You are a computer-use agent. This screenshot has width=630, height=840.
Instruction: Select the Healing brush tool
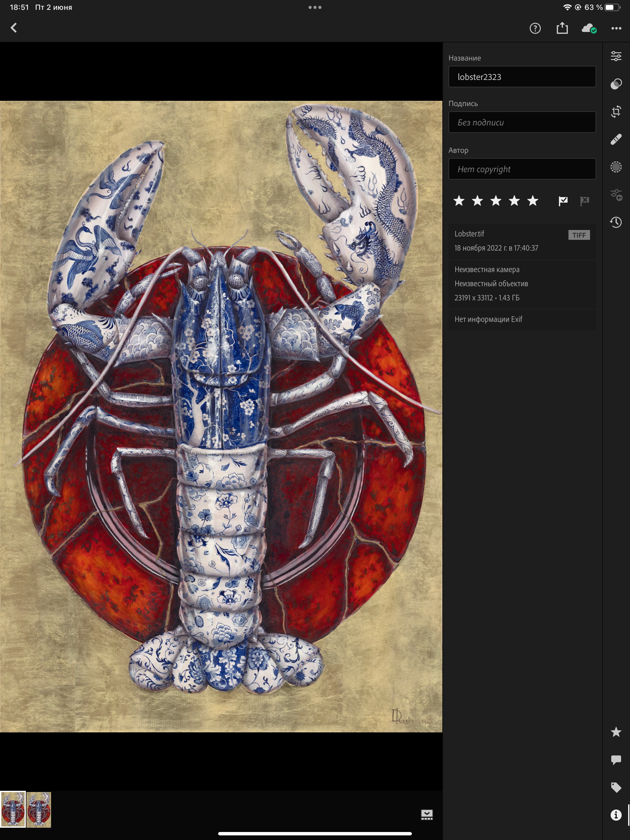[616, 139]
